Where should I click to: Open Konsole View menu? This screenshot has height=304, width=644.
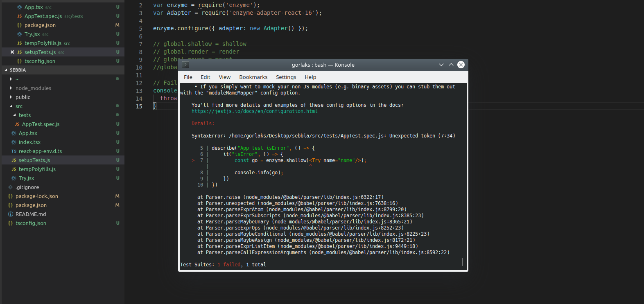pyautogui.click(x=225, y=77)
